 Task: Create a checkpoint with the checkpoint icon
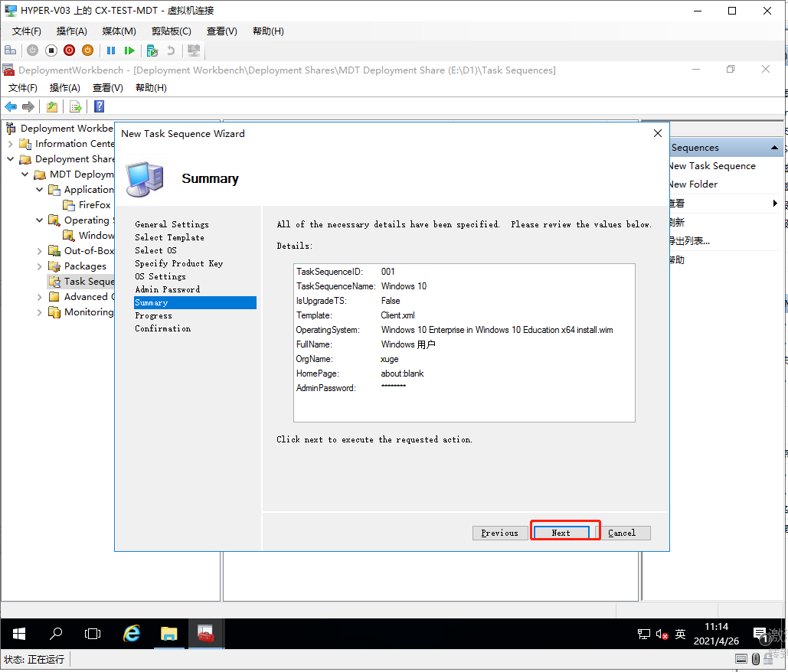[152, 51]
